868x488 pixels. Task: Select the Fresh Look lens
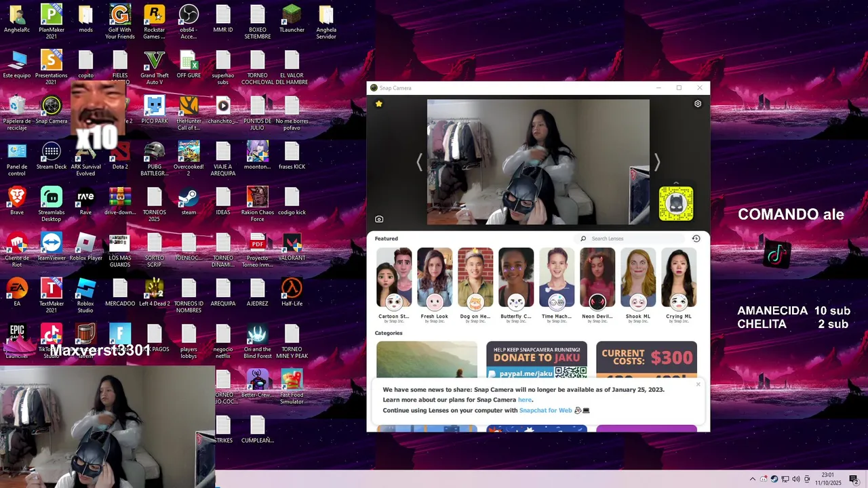[435, 284]
